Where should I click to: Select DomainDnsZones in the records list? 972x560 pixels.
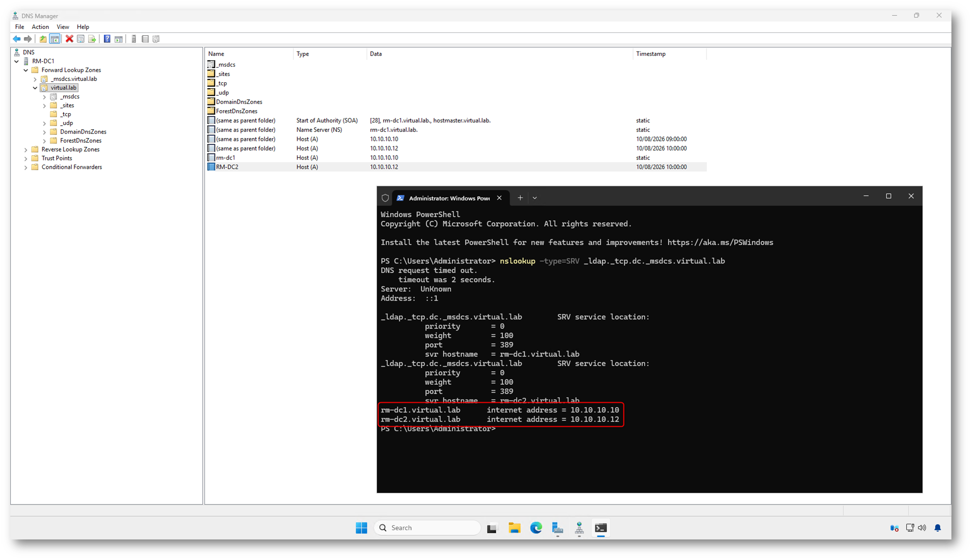point(239,102)
